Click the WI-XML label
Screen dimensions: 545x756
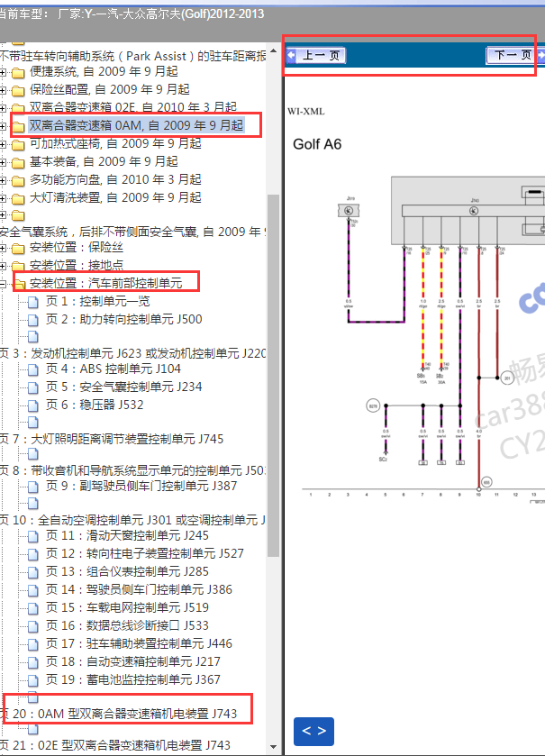coord(306,112)
